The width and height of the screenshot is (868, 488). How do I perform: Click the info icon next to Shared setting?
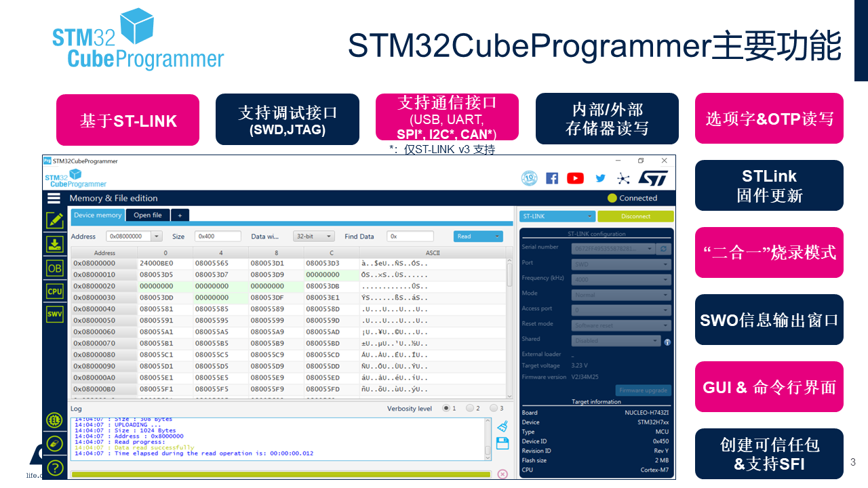tap(667, 342)
